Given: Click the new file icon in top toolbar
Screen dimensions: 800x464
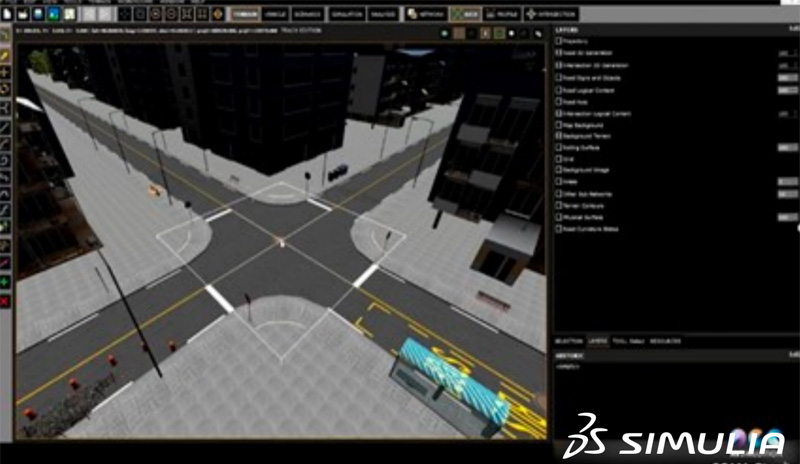Looking at the screenshot, I should click(7, 14).
